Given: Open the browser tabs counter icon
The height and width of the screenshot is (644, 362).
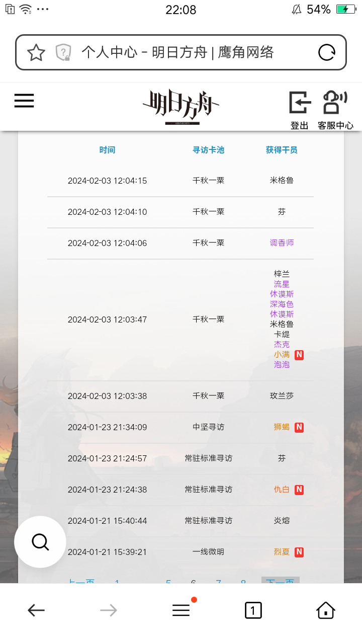Looking at the screenshot, I should click(253, 611).
